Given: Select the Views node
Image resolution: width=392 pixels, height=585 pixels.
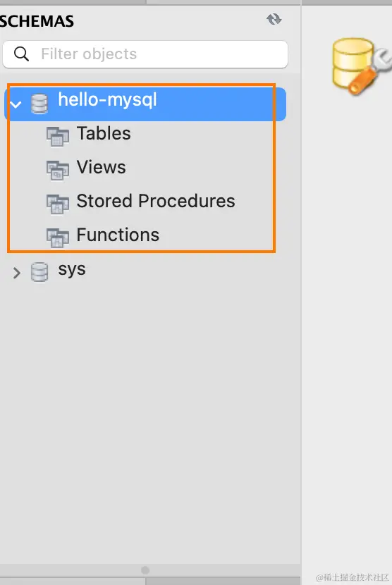Looking at the screenshot, I should click(102, 167).
